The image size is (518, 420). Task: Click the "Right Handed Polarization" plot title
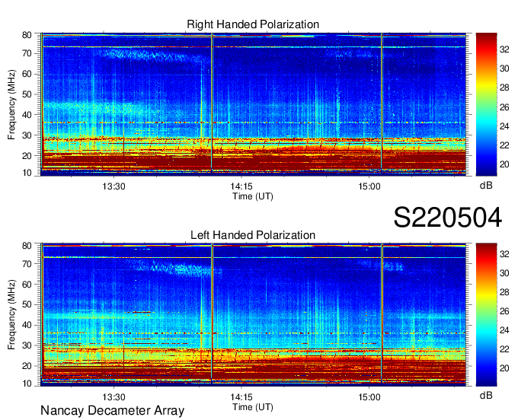[253, 24]
